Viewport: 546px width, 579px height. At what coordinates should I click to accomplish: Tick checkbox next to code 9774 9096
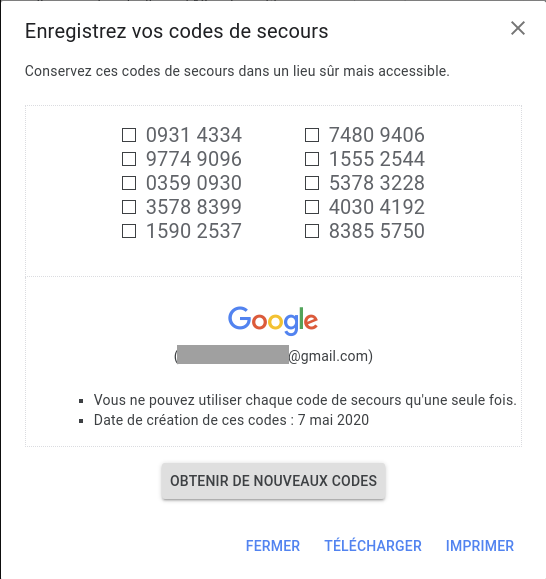[129, 159]
